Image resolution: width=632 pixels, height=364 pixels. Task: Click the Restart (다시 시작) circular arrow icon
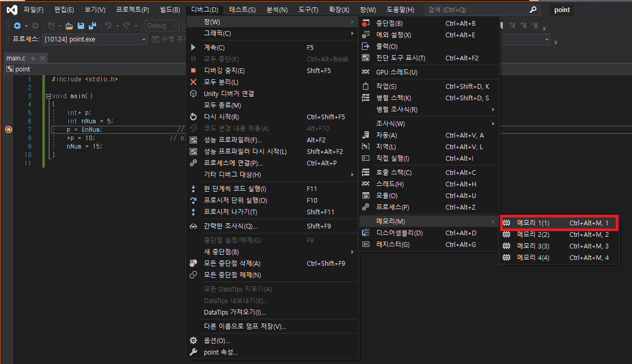(x=193, y=117)
